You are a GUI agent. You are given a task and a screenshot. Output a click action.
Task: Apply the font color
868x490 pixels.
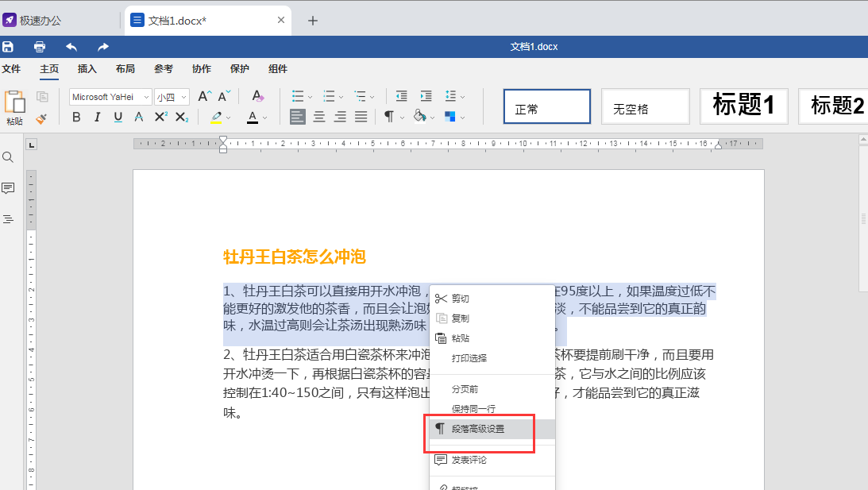coord(253,118)
